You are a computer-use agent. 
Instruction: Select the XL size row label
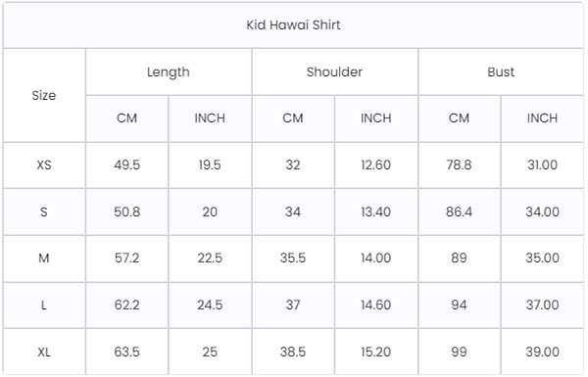[x=44, y=352]
